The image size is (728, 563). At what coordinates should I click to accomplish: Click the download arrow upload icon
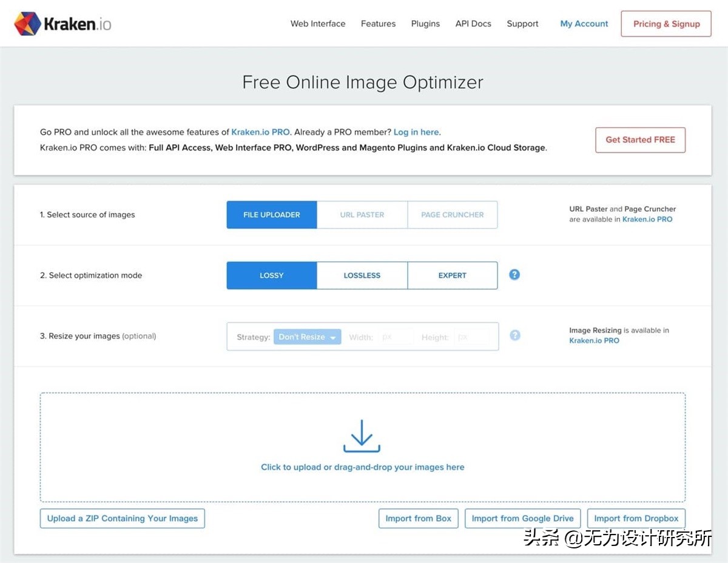tap(362, 436)
